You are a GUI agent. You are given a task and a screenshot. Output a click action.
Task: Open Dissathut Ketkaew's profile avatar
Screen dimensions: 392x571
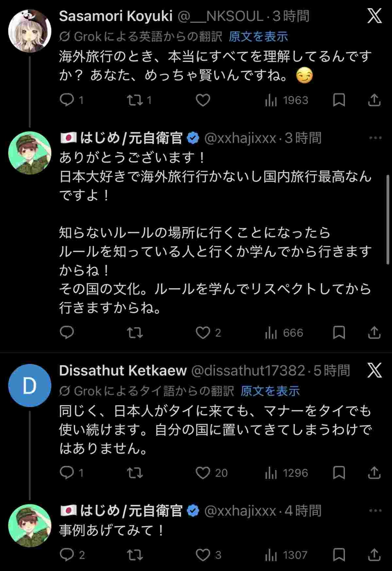pyautogui.click(x=29, y=386)
